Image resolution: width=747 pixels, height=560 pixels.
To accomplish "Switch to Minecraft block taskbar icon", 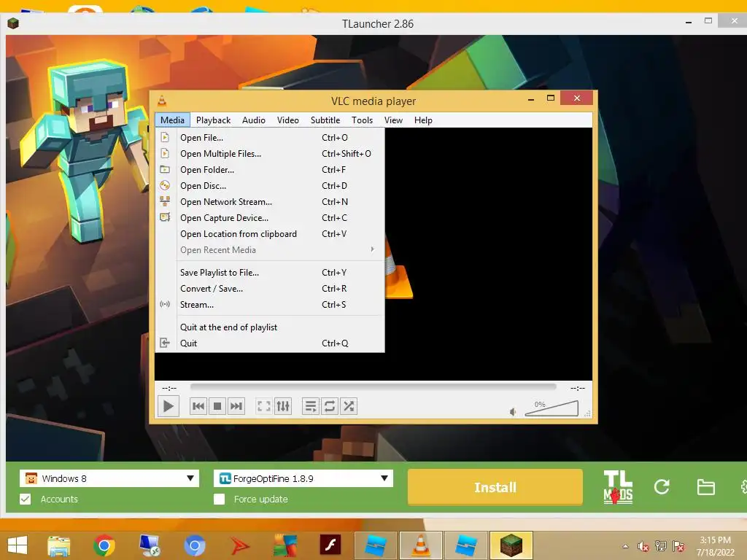I will tap(511, 545).
